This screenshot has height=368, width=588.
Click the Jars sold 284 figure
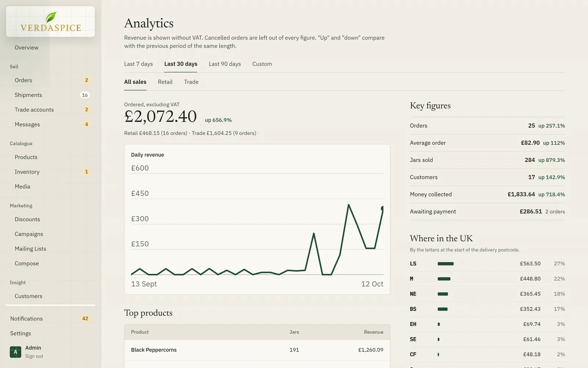[530, 160]
